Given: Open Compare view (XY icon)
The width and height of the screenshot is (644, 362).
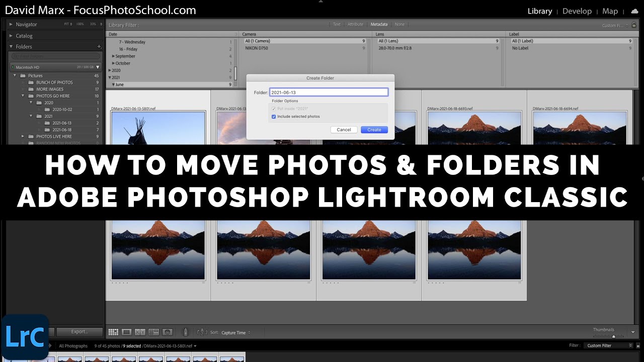Looking at the screenshot, I should [140, 332].
